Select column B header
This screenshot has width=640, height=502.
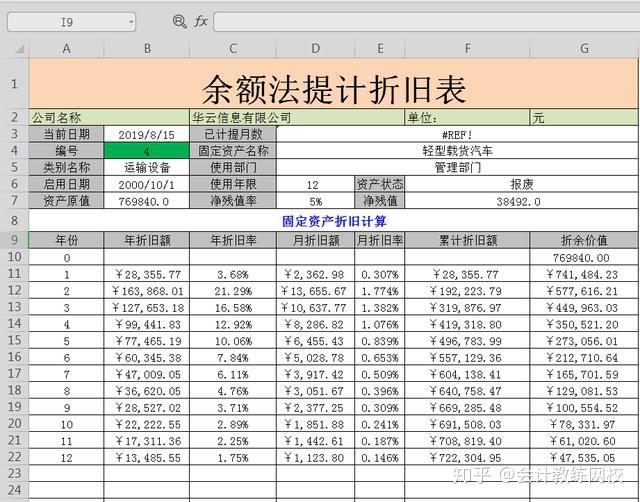click(x=147, y=49)
